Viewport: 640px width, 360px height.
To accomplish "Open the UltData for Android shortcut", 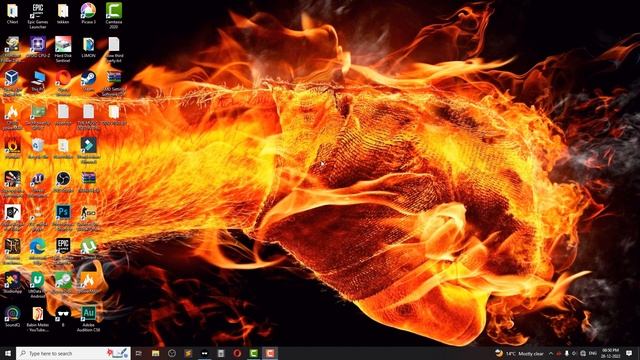I will point(38,285).
